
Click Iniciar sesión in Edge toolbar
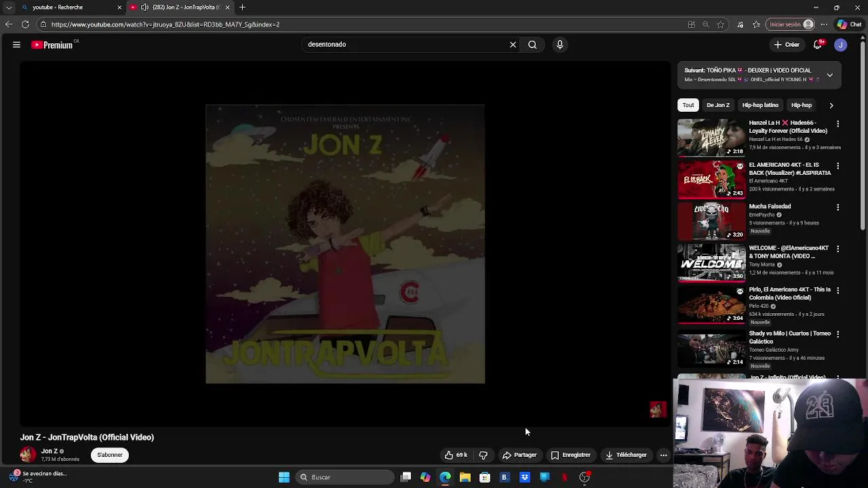coord(791,24)
